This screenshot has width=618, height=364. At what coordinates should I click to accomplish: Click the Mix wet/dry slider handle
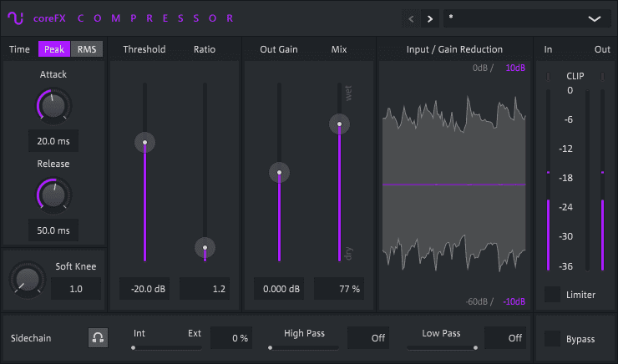coord(339,125)
